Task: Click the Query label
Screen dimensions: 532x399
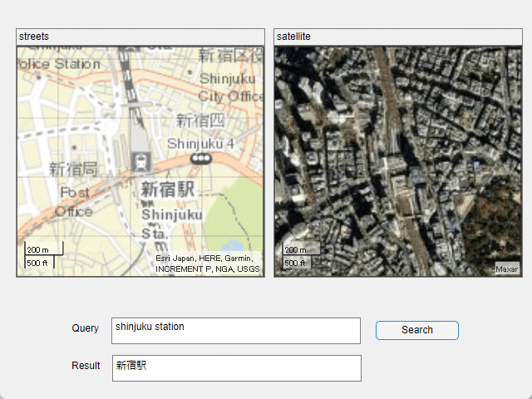Action: point(85,328)
